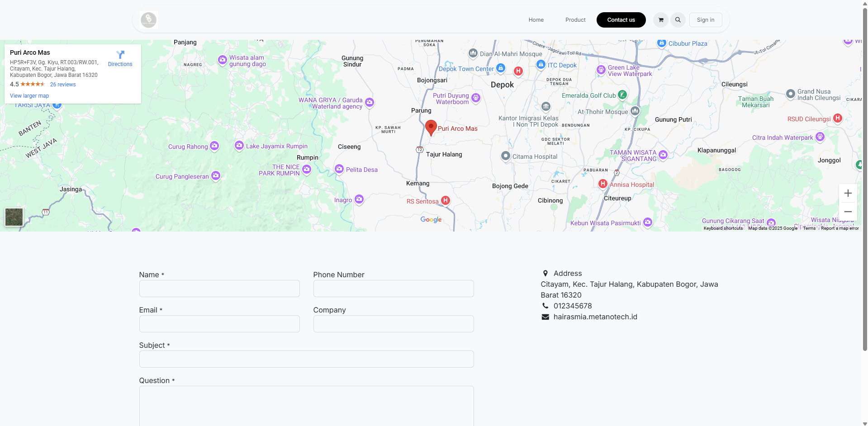Focus the Company input field
The height and width of the screenshot is (426, 868).
click(394, 324)
